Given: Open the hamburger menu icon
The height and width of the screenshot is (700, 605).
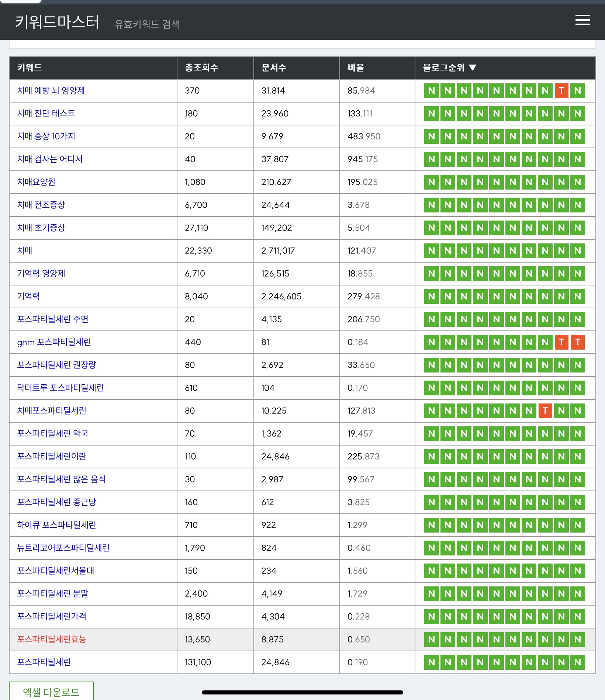Looking at the screenshot, I should tap(582, 20).
